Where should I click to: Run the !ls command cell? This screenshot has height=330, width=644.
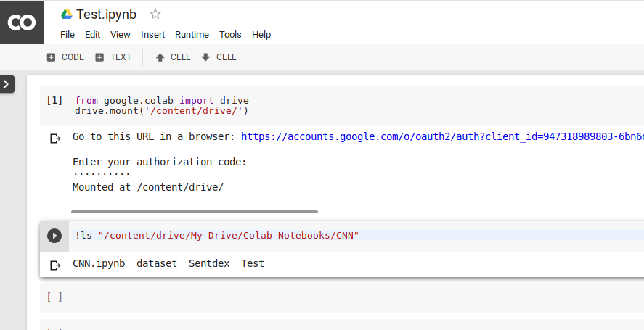[x=54, y=236]
